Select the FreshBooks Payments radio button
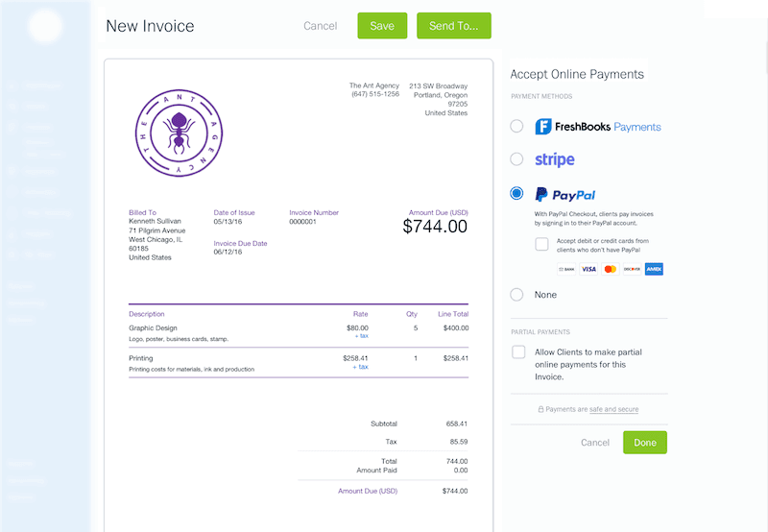Viewport: 768px width, 532px height. pyautogui.click(x=517, y=126)
